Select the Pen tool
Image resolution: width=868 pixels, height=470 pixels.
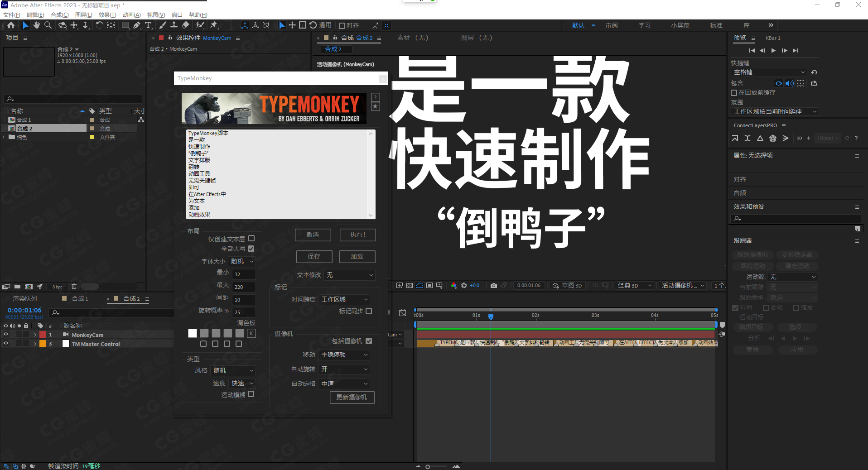[x=137, y=25]
